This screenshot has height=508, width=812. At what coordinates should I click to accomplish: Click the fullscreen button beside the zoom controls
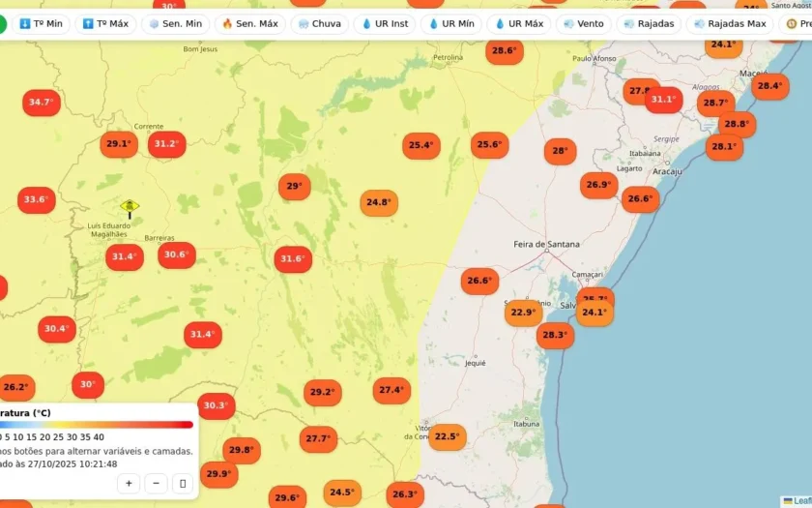click(183, 484)
